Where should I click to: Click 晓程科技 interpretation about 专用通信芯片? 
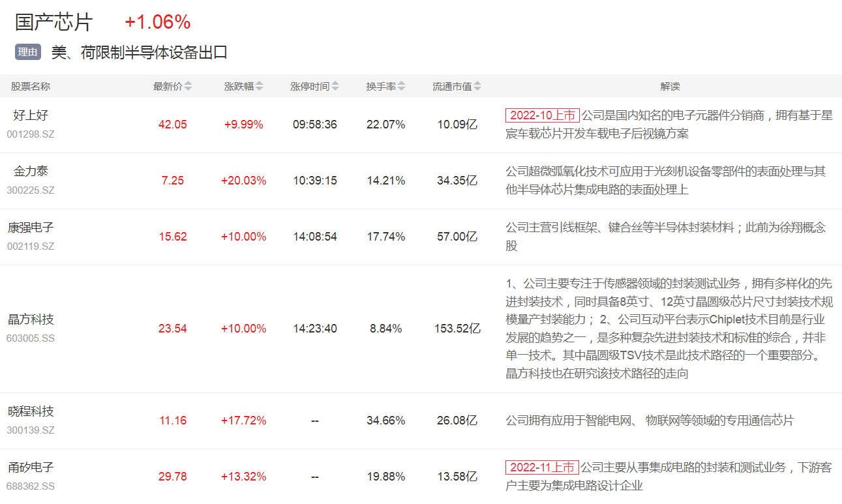(650, 421)
